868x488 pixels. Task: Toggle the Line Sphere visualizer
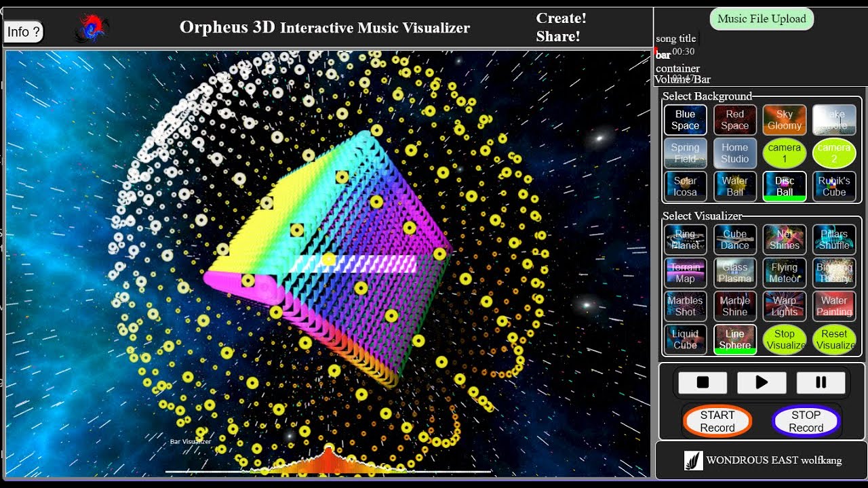pyautogui.click(x=734, y=339)
